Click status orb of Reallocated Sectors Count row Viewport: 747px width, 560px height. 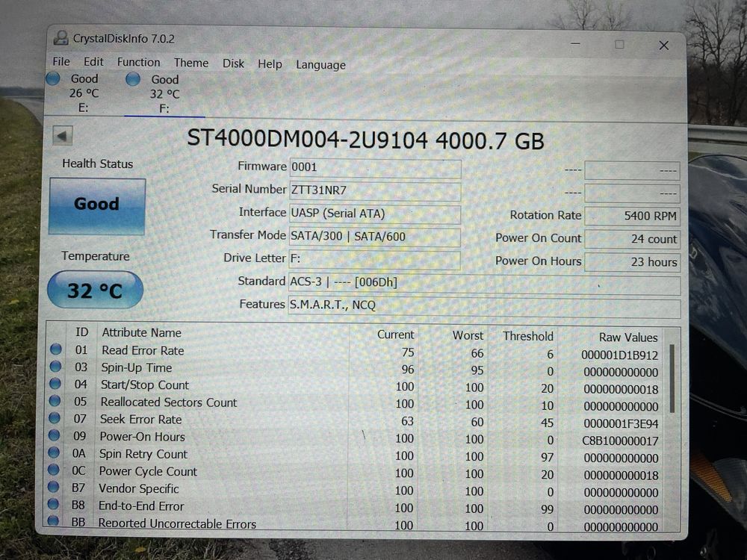click(55, 401)
